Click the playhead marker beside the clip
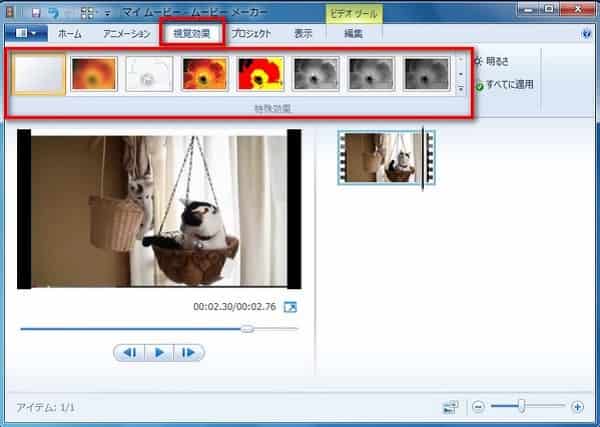 coord(423,158)
